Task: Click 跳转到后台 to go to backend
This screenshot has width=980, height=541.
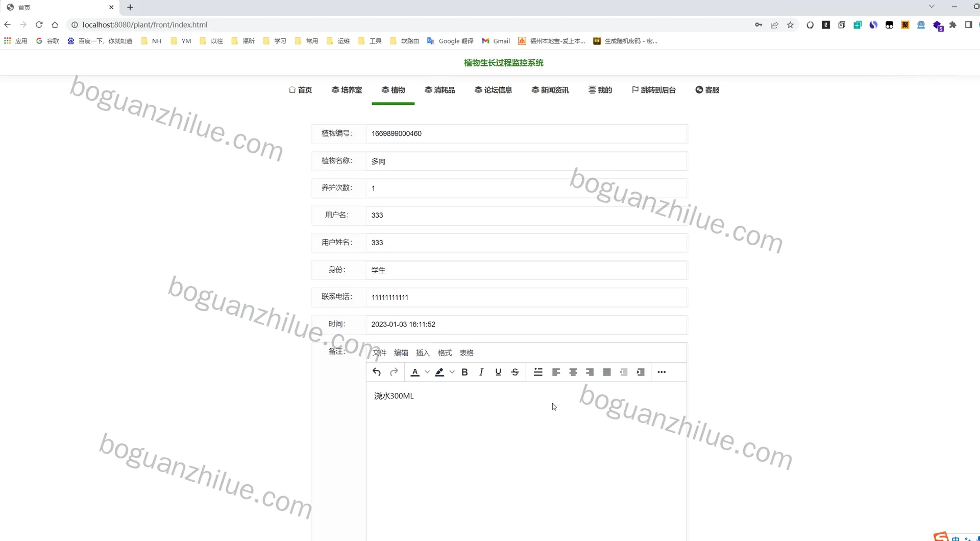Action: 654,90
